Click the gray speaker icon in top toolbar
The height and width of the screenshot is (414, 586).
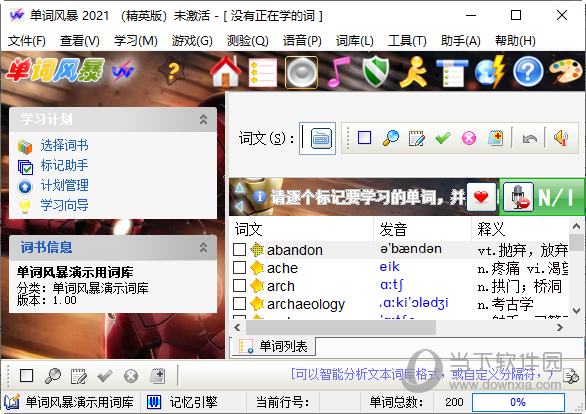click(301, 72)
